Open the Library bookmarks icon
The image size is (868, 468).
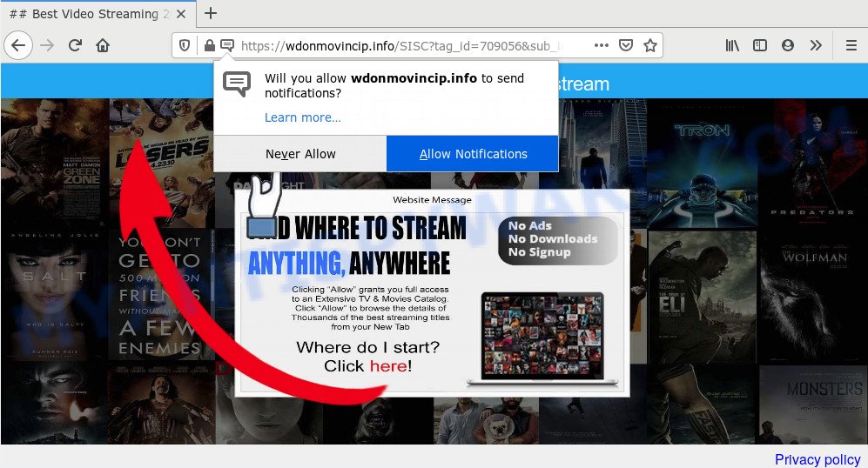[732, 45]
